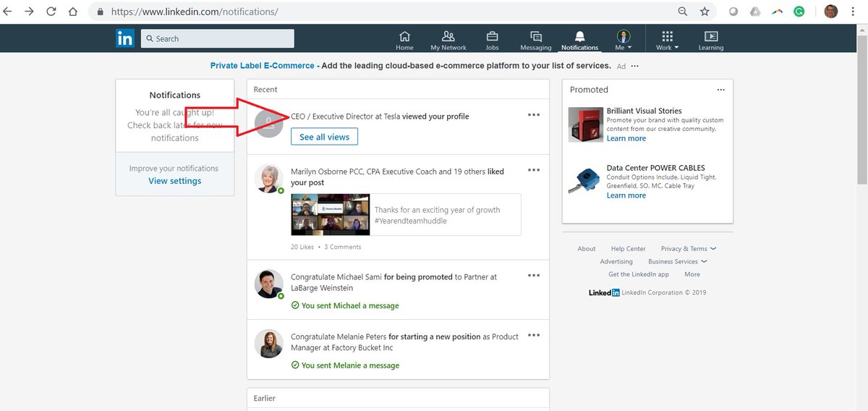Reload the page with refresh icon
This screenshot has width=868, height=411.
[x=51, y=12]
